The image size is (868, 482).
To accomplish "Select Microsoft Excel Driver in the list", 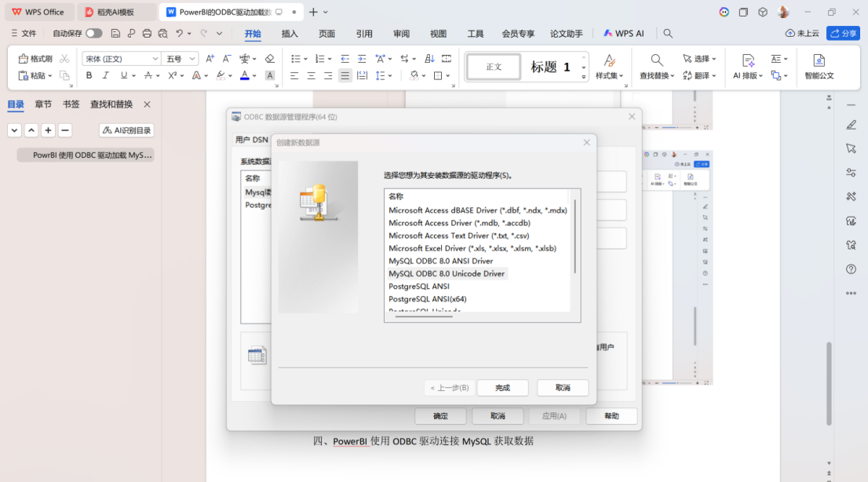I will pos(472,248).
